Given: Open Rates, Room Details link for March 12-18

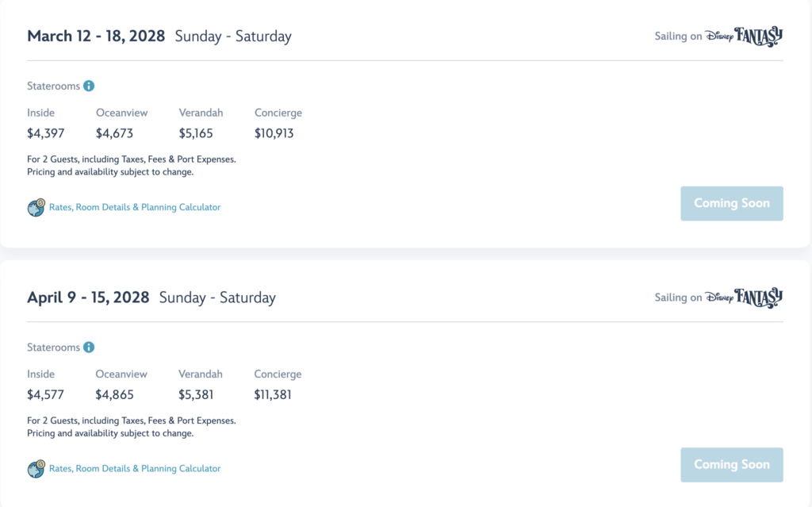Looking at the screenshot, I should point(135,207).
